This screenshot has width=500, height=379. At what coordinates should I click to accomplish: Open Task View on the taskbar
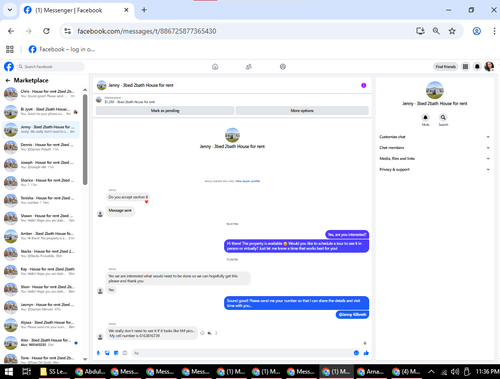pos(26,371)
